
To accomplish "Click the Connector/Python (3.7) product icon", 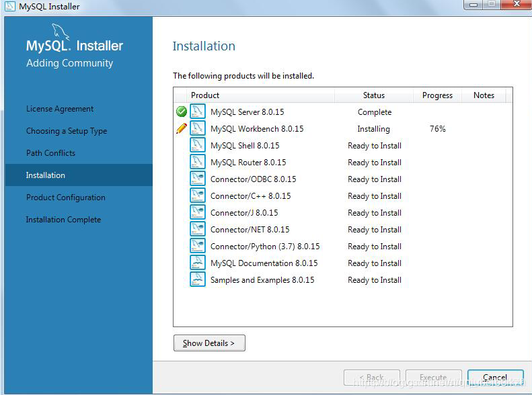I will (198, 246).
